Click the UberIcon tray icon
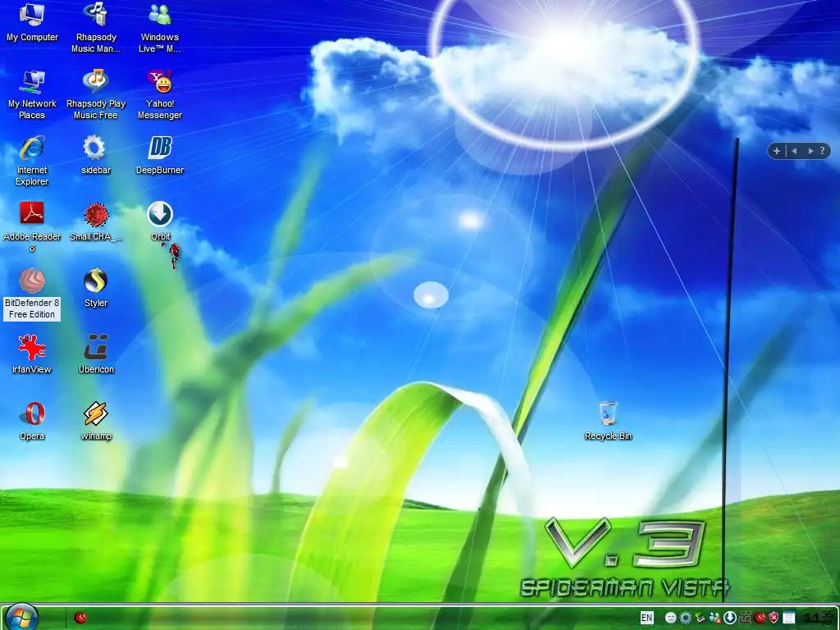Viewport: 840px width, 630px height. click(x=745, y=618)
